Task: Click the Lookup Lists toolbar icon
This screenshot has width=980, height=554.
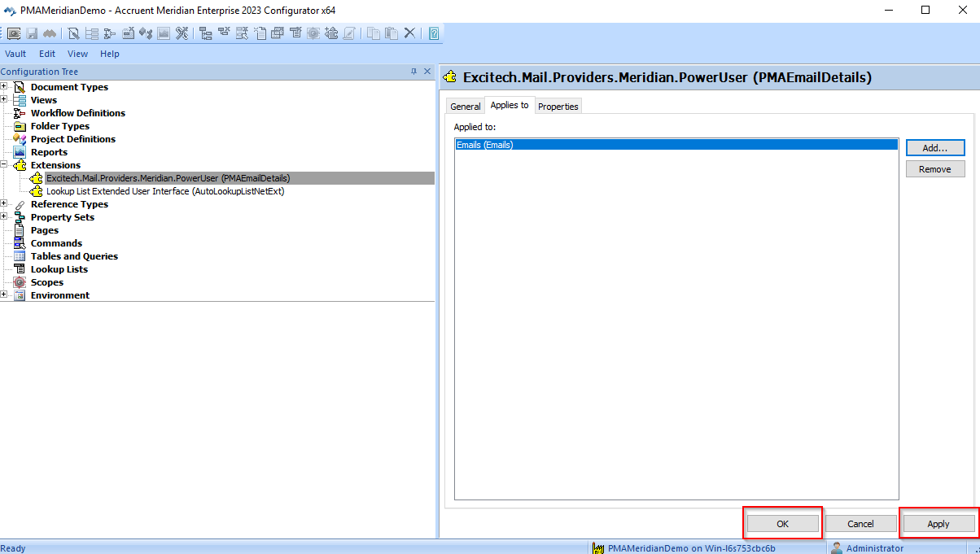Action: point(295,33)
